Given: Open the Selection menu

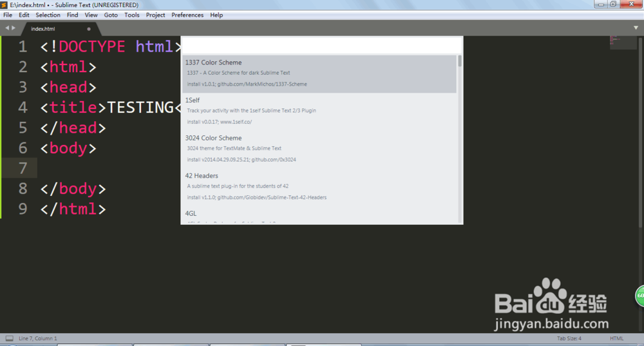Looking at the screenshot, I should (48, 15).
